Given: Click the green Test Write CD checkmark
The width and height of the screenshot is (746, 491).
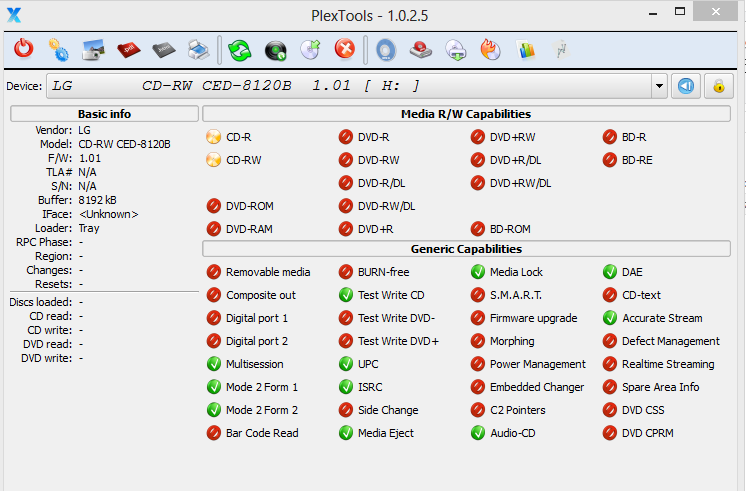Looking at the screenshot, I should (x=346, y=295).
